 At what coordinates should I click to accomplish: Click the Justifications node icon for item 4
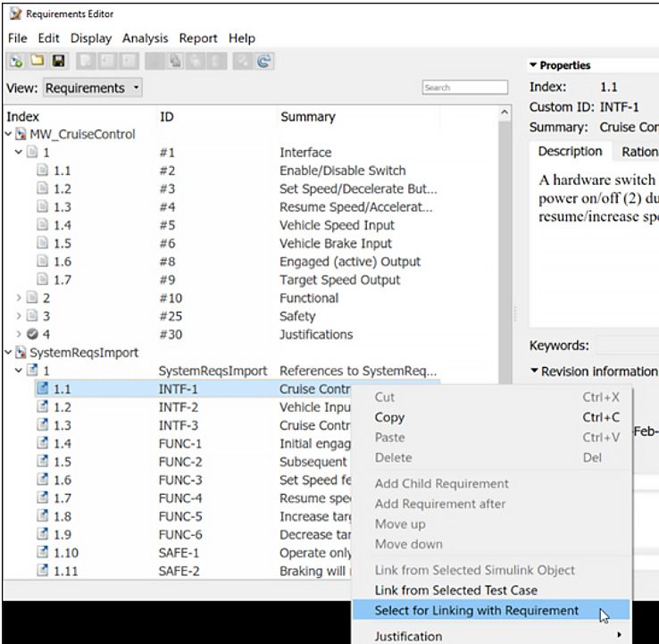31,335
